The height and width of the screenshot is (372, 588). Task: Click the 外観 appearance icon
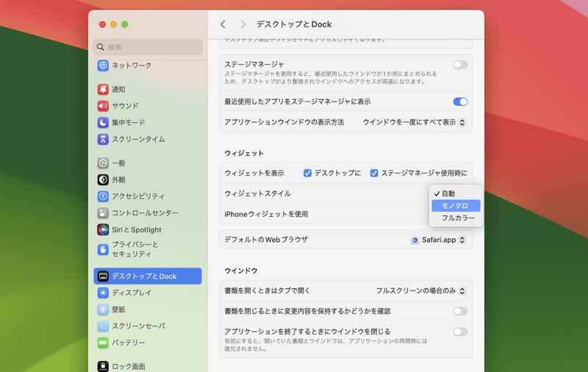click(x=103, y=179)
